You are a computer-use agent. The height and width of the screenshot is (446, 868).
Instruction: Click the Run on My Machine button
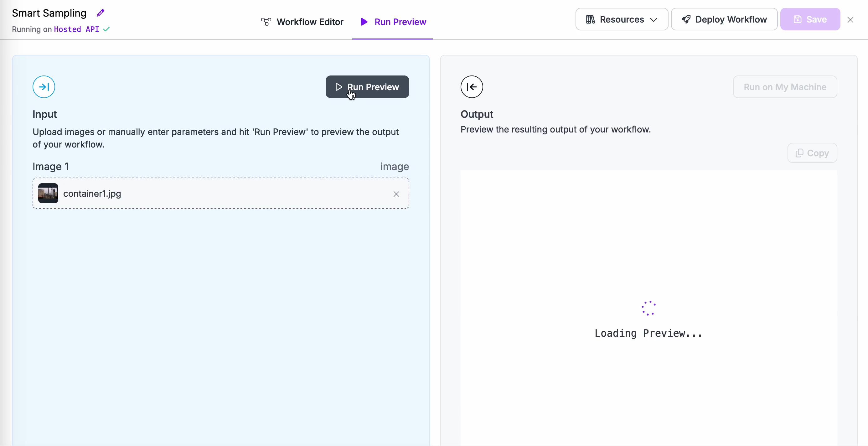pyautogui.click(x=785, y=87)
